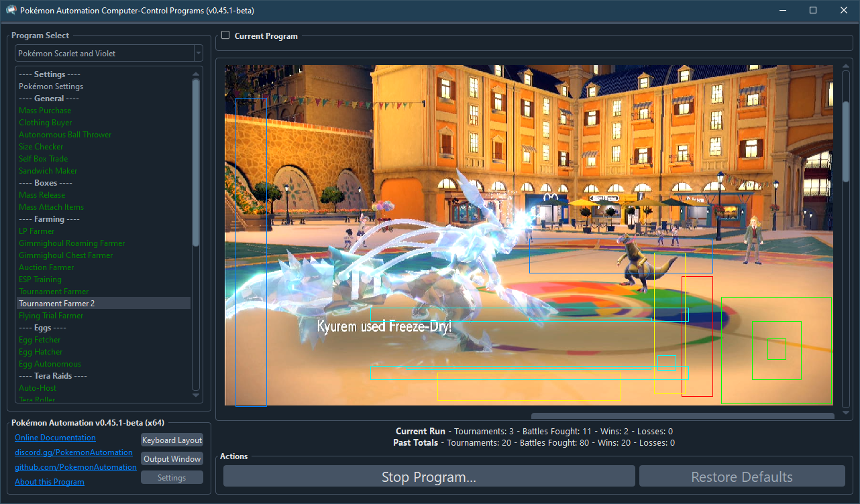
Task: Open the github.com/PokemonAutomation link
Action: (x=76, y=467)
